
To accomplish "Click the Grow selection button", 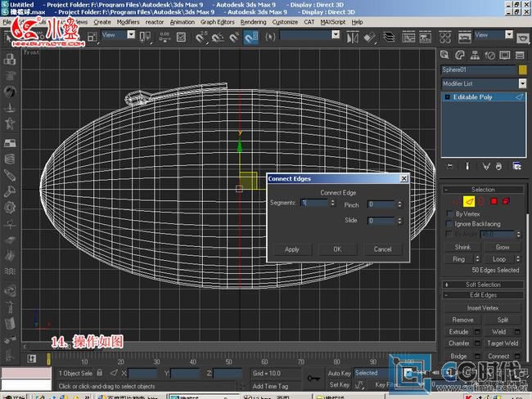I will pos(503,247).
